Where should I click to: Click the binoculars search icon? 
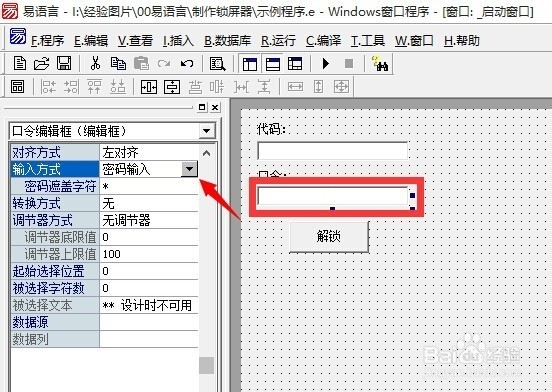380,64
